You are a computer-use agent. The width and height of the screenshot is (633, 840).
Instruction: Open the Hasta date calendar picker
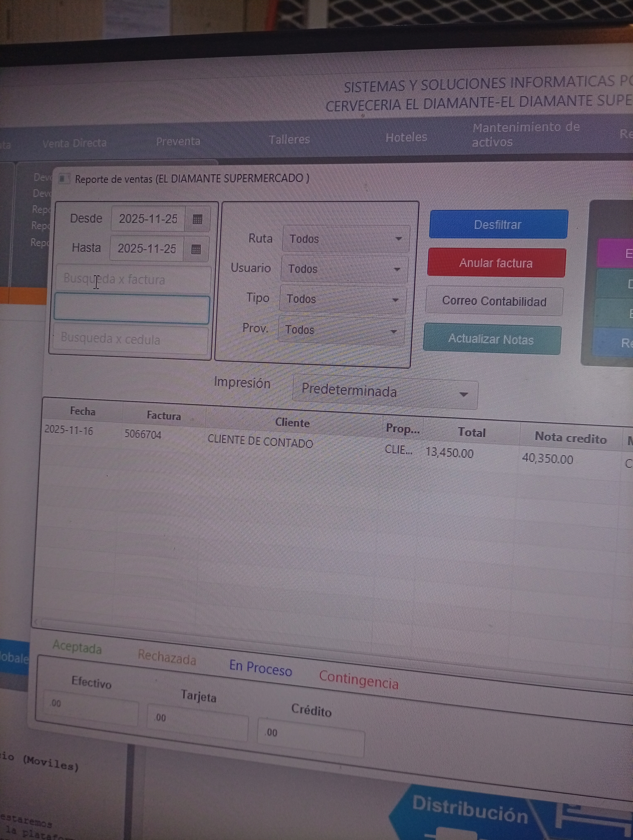(x=196, y=250)
